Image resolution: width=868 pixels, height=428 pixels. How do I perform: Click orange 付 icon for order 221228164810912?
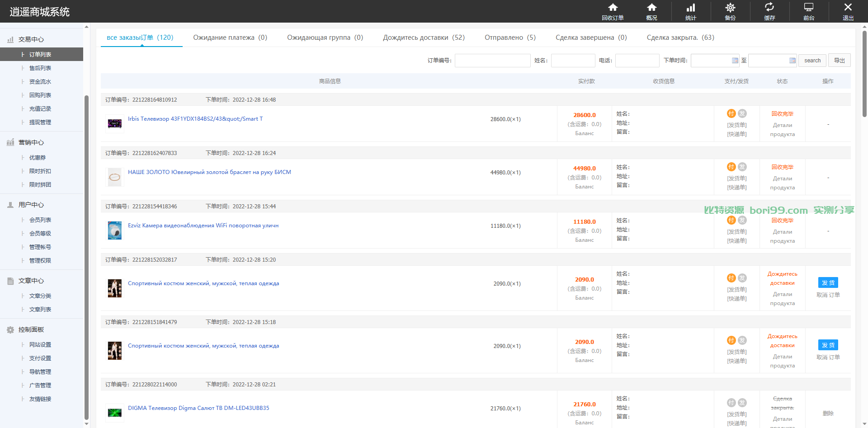click(x=731, y=113)
